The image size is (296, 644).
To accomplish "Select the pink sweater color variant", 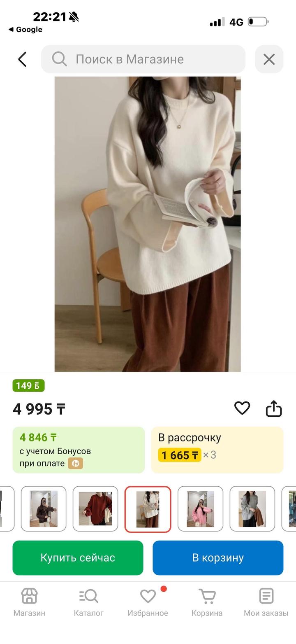I will (200, 509).
